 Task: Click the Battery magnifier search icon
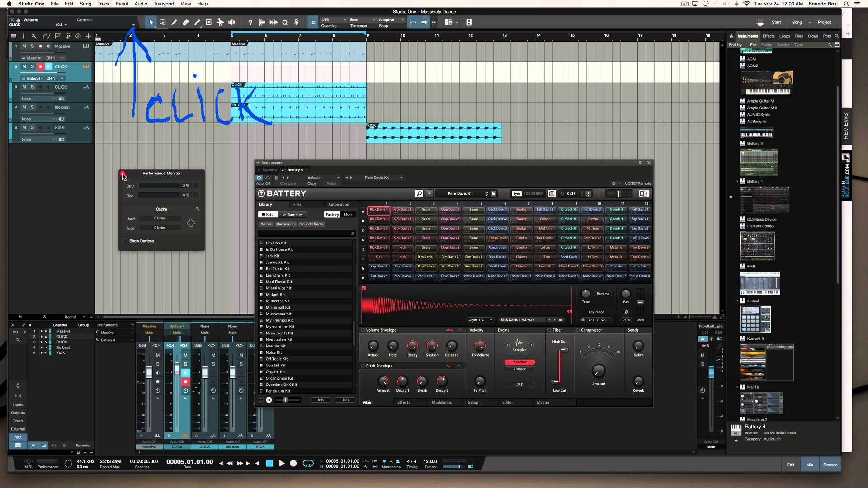tap(419, 193)
